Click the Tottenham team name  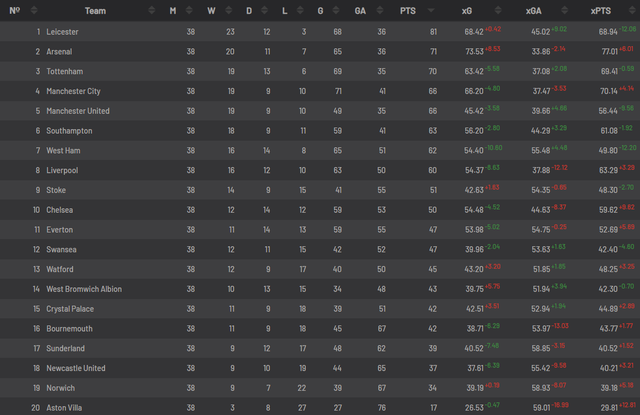65,71
